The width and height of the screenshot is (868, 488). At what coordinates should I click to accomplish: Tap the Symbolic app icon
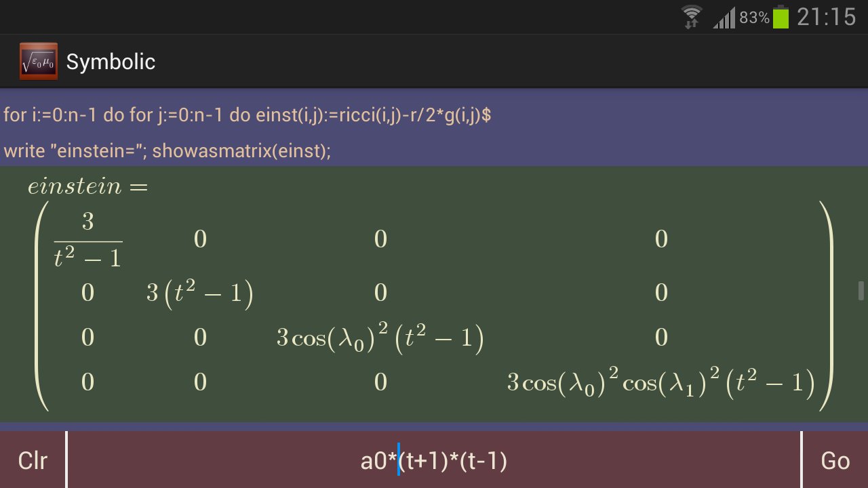tap(39, 62)
